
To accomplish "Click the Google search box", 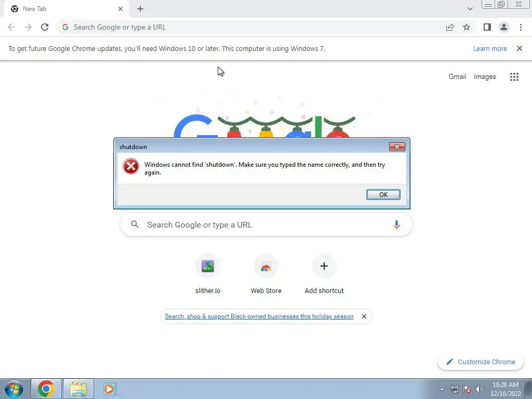I will pyautogui.click(x=266, y=224).
